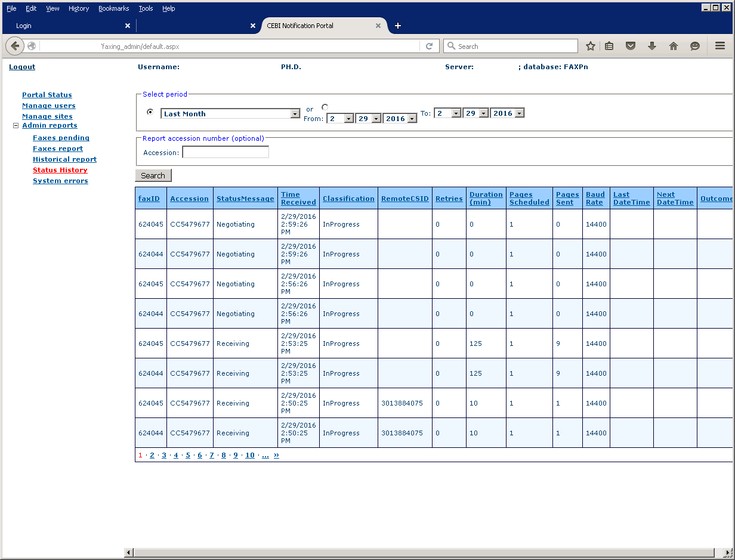This screenshot has width=735, height=560.
Task: Open the Bookmarks menu
Action: (x=114, y=8)
